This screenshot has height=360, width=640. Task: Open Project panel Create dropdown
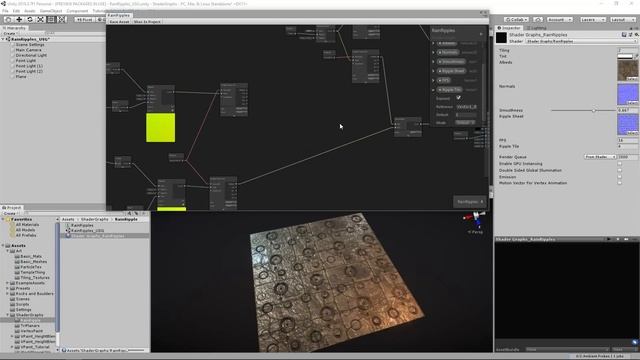(x=10, y=213)
